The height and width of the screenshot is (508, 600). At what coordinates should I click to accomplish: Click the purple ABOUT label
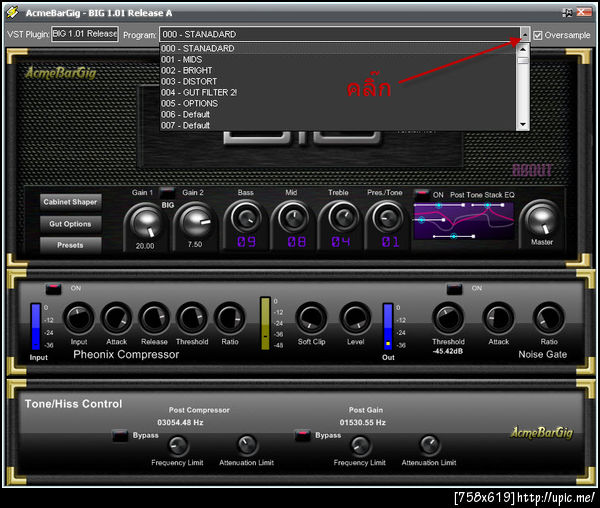coord(532,170)
